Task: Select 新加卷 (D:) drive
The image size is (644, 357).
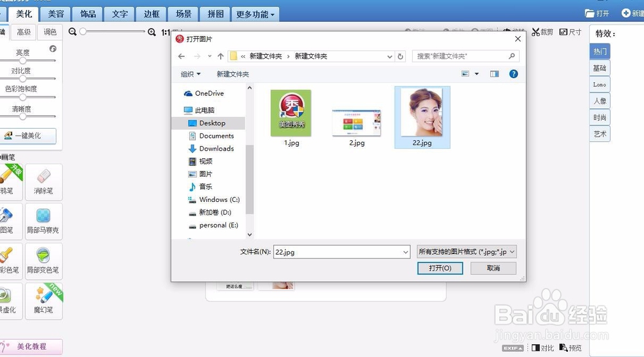Action: tap(210, 212)
